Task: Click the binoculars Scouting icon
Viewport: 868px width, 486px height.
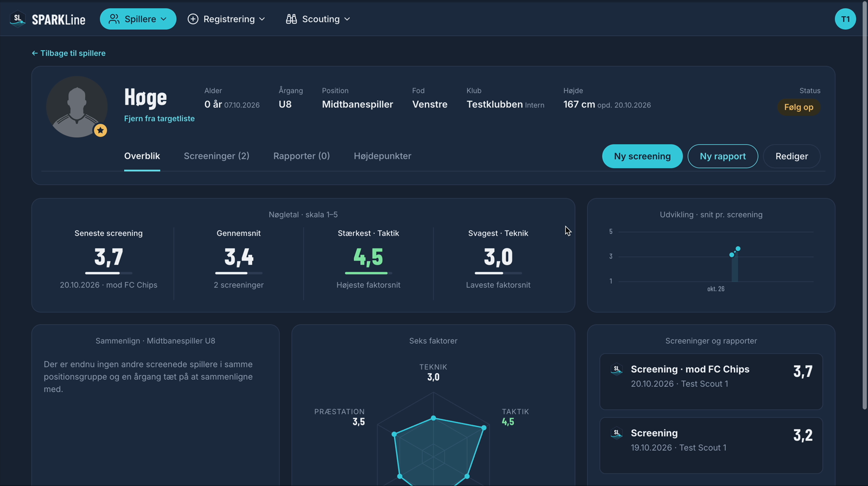Action: click(x=291, y=19)
